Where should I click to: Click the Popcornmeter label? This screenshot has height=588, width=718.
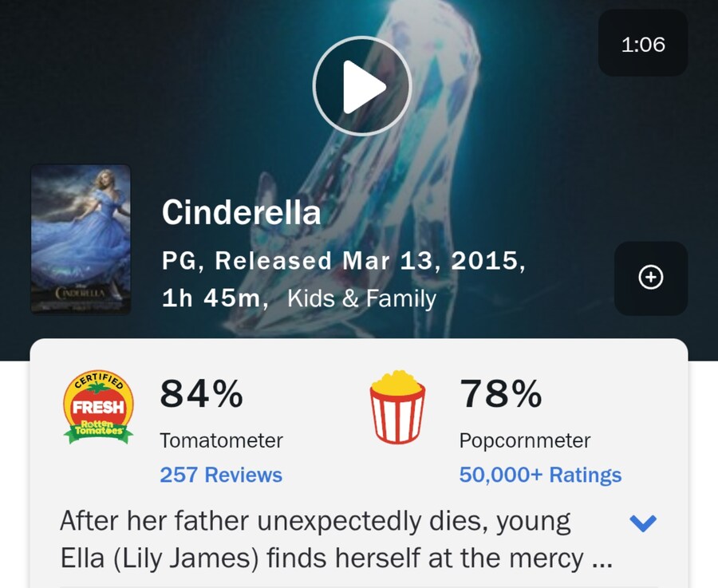pos(525,440)
